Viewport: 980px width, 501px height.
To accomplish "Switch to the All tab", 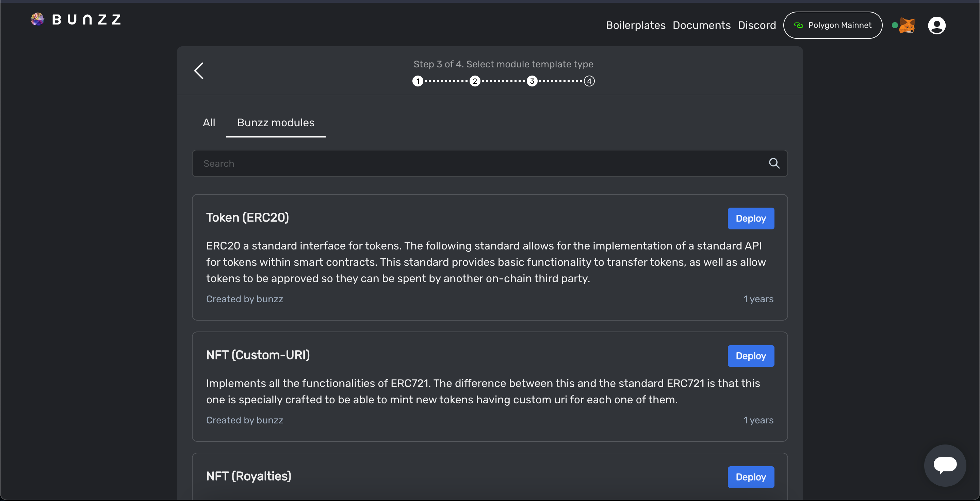I will coord(209,123).
